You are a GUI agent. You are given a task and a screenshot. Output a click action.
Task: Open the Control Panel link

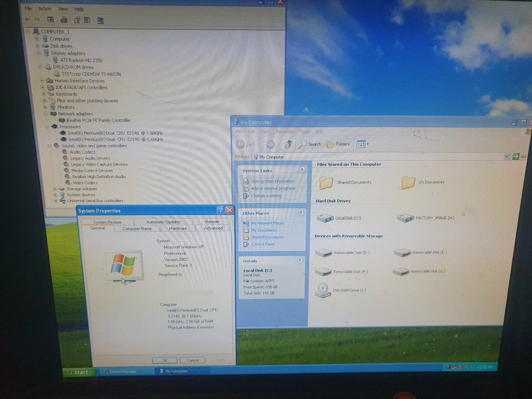tap(262, 244)
